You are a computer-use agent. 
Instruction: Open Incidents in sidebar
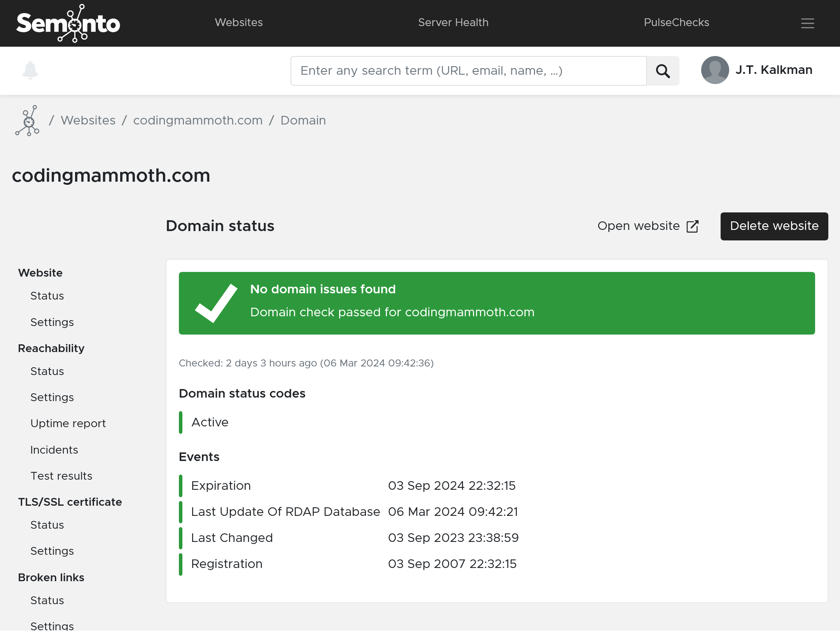[x=54, y=450]
